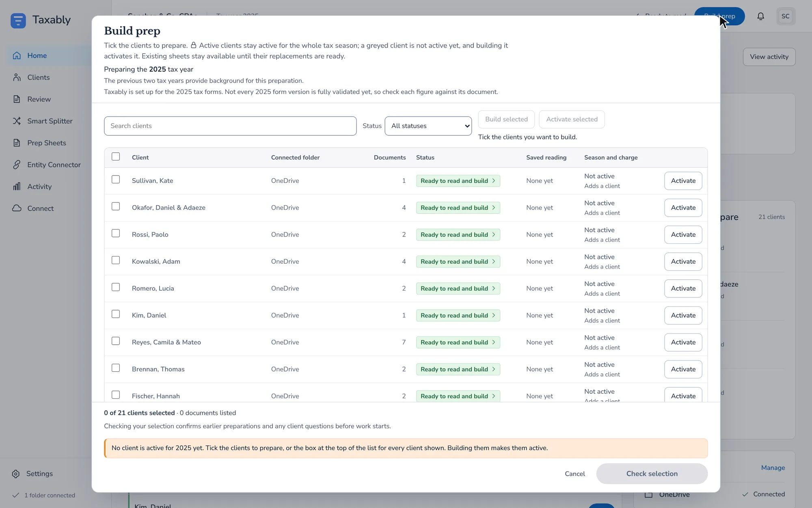Image resolution: width=812 pixels, height=508 pixels.
Task: Open Activity via its bar chart icon
Action: pos(17,187)
